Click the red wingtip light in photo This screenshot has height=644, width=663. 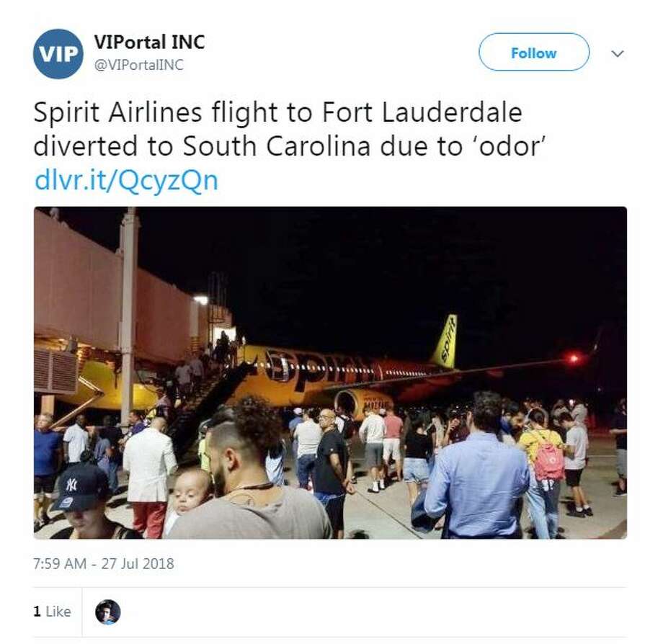click(574, 359)
